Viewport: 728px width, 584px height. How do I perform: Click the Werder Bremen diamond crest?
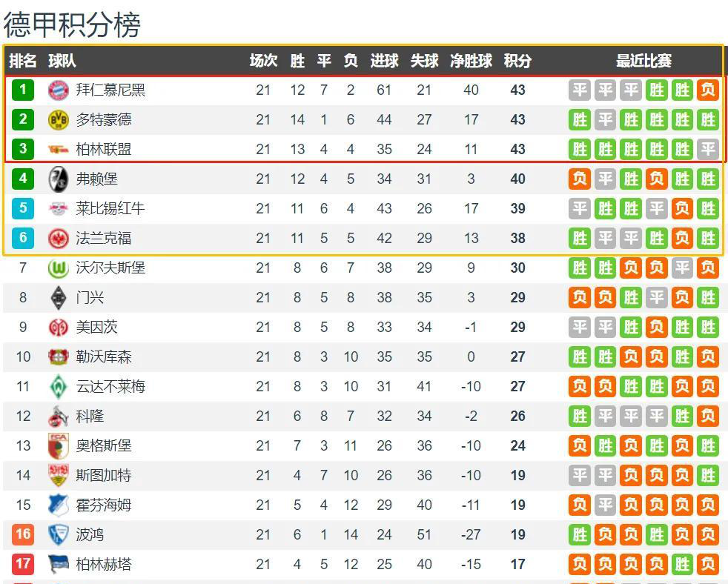click(58, 387)
